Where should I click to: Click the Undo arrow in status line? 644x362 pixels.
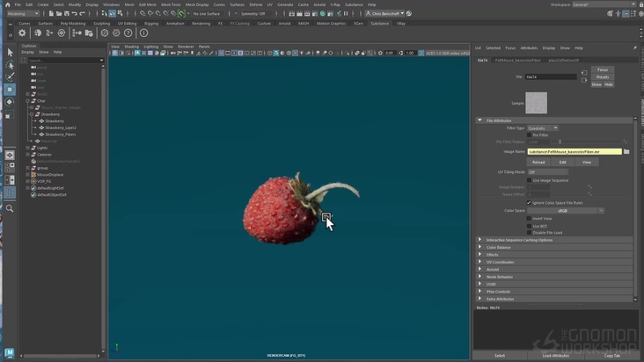coord(74,13)
